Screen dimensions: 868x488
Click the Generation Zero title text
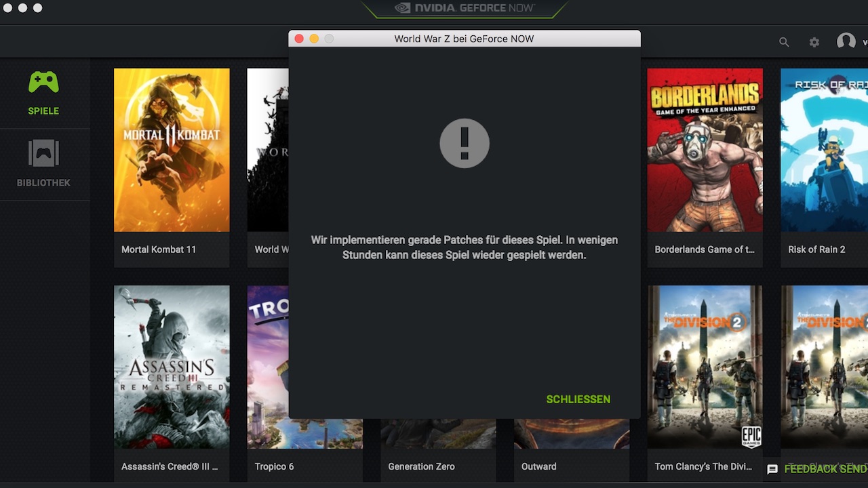pyautogui.click(x=421, y=466)
